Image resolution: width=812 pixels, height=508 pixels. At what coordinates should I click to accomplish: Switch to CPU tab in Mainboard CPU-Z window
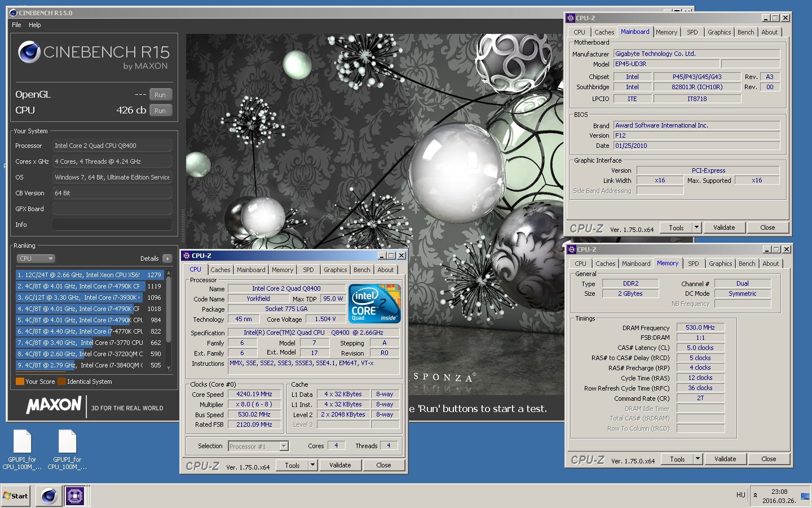[x=580, y=32]
